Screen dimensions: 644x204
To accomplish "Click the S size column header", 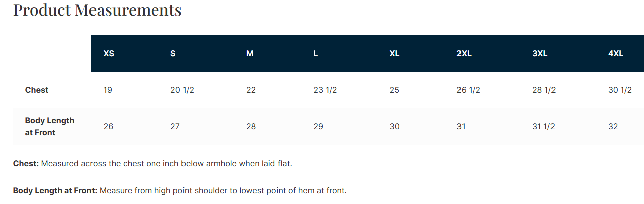I will click(x=173, y=53).
